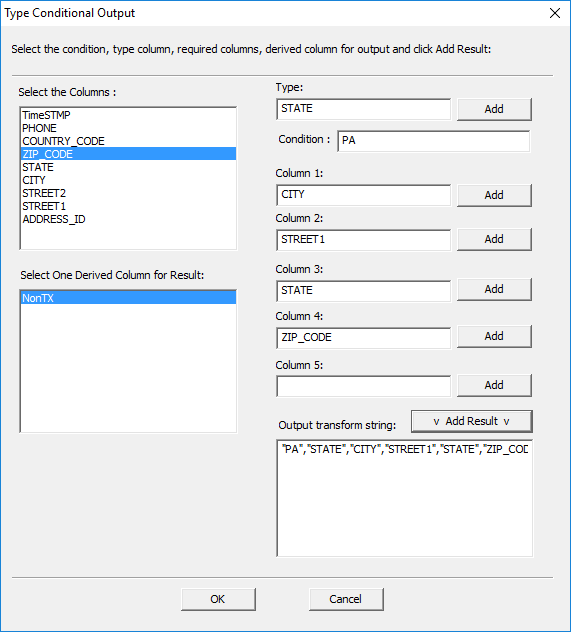
Task: Confirm the dialog with OK
Action: [218, 599]
